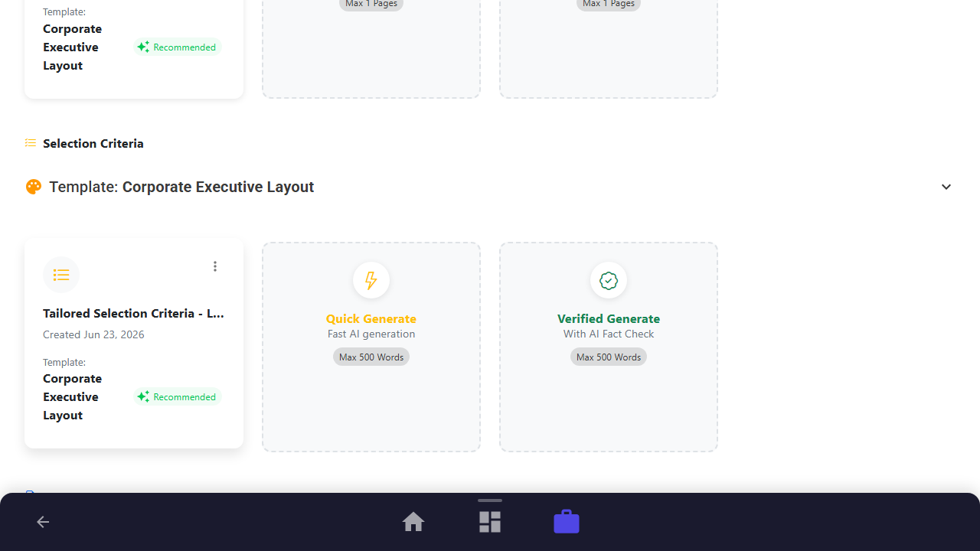
Task: Click the "Selection Criteria" section heading
Action: 93,143
